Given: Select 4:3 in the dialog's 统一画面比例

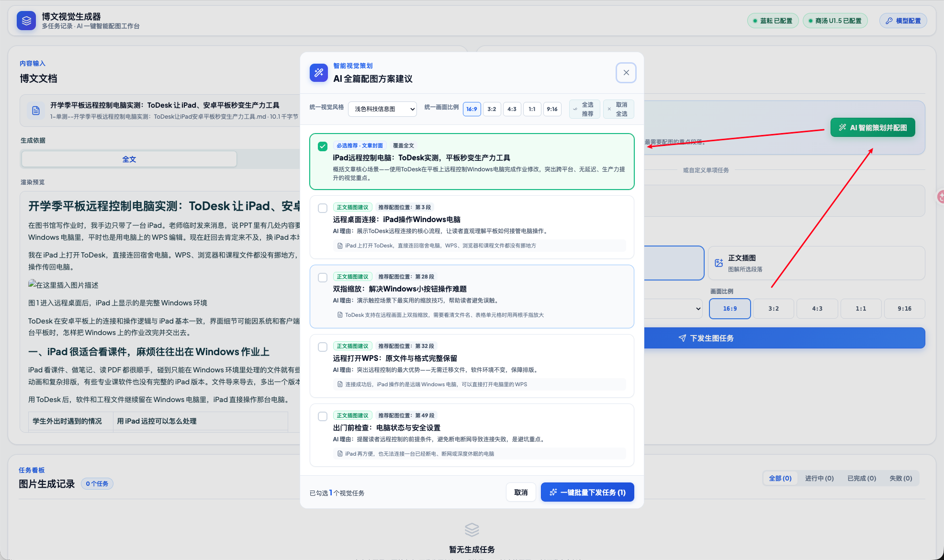Looking at the screenshot, I should click(x=512, y=109).
